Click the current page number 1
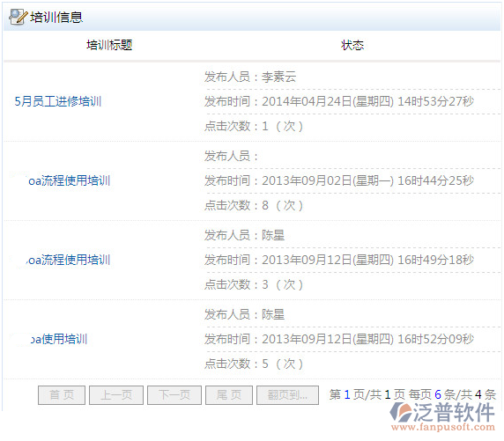The width and height of the screenshot is (504, 441). tap(347, 394)
